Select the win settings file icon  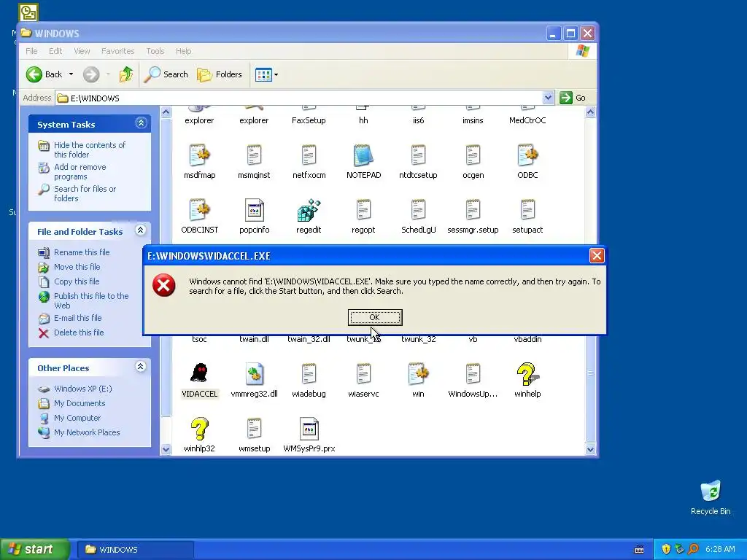[x=418, y=374]
